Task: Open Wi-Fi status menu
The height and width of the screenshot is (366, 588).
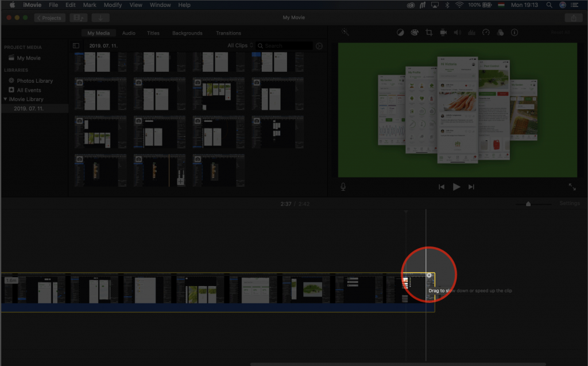Action: click(x=459, y=5)
